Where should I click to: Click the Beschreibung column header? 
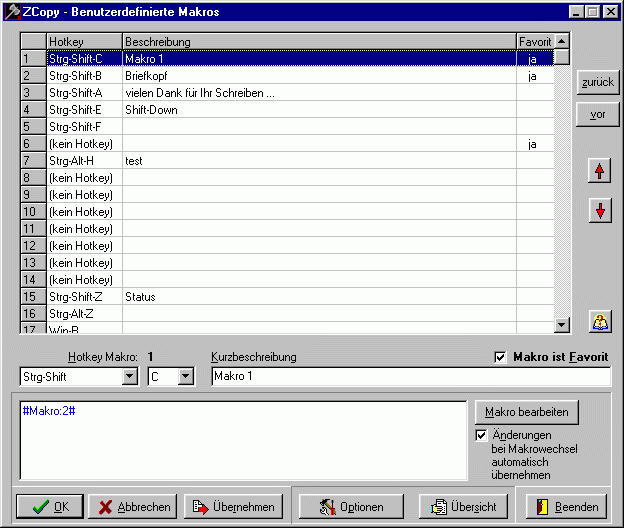[x=318, y=42]
